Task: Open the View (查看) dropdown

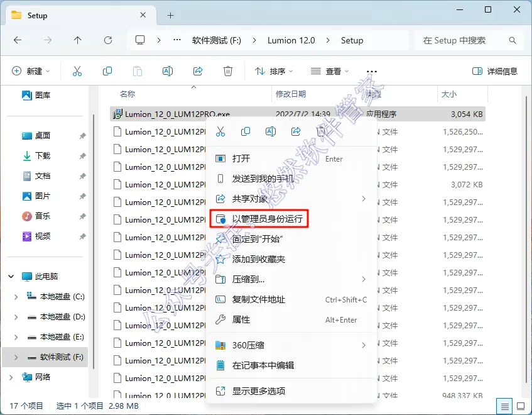Action: tap(330, 71)
